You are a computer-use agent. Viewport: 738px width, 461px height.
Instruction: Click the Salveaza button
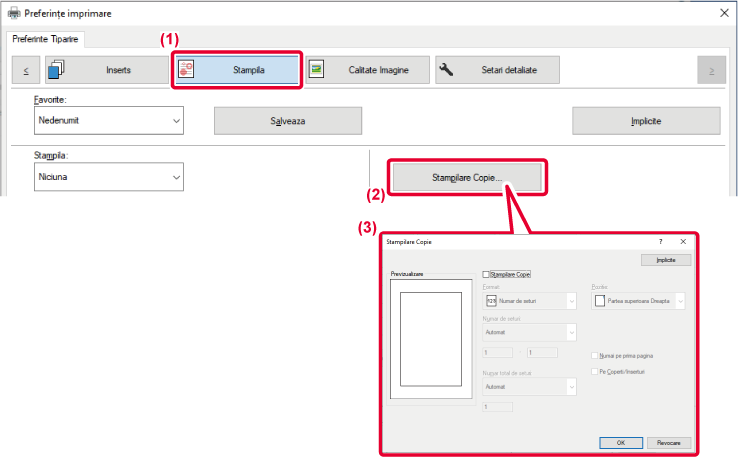coord(287,120)
